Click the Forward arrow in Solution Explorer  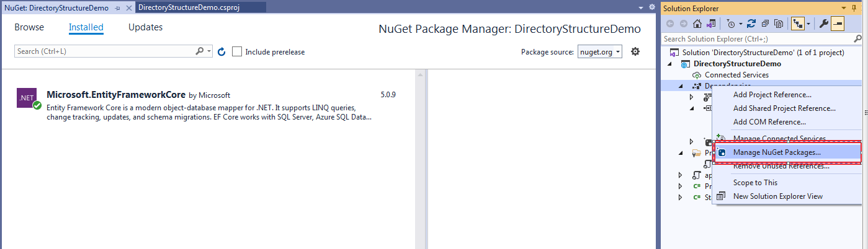pyautogui.click(x=683, y=24)
